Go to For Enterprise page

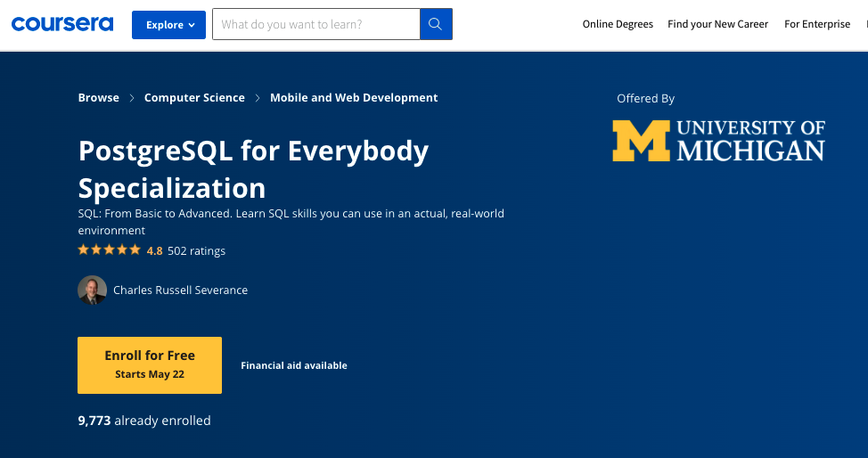817,24
